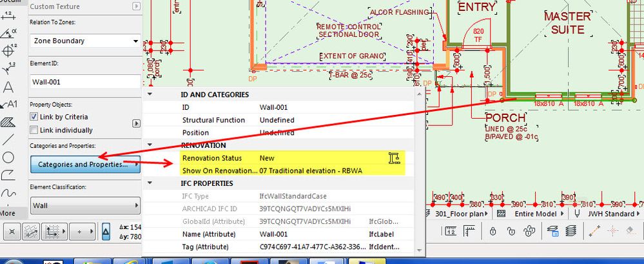The image size is (644, 264).
Task: Click the ALCOR FLASHING annotation
Action: coord(399,12)
